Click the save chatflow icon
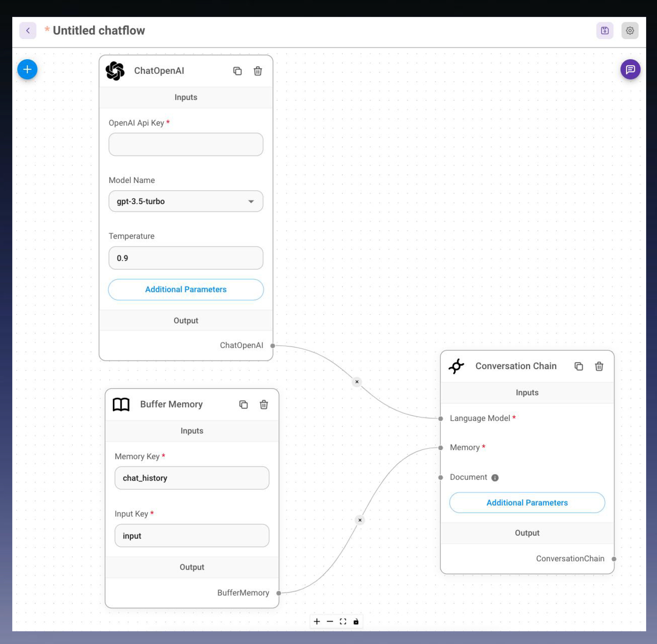 605,31
